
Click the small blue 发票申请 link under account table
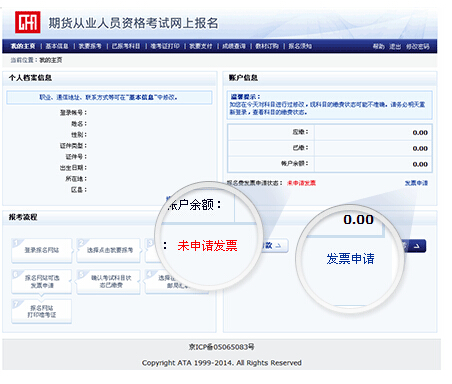click(416, 183)
